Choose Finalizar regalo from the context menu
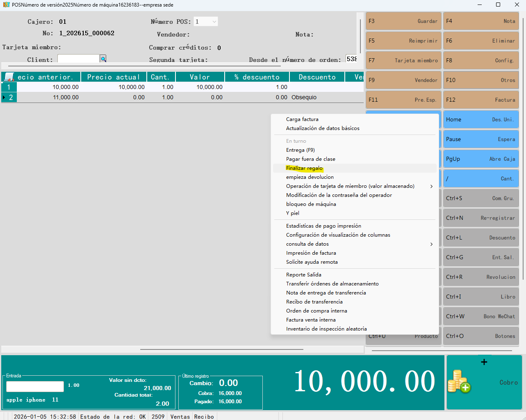Image resolution: width=526 pixels, height=420 pixels. [304, 168]
